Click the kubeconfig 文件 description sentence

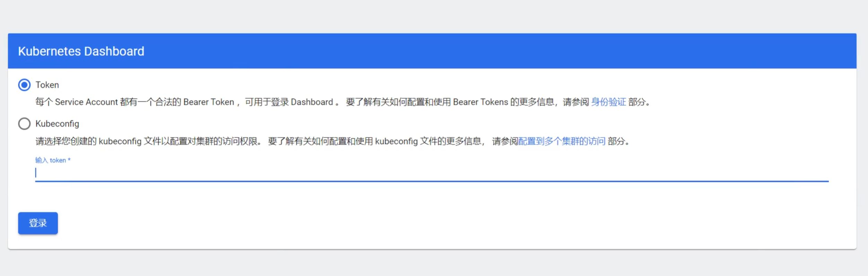tap(333, 141)
